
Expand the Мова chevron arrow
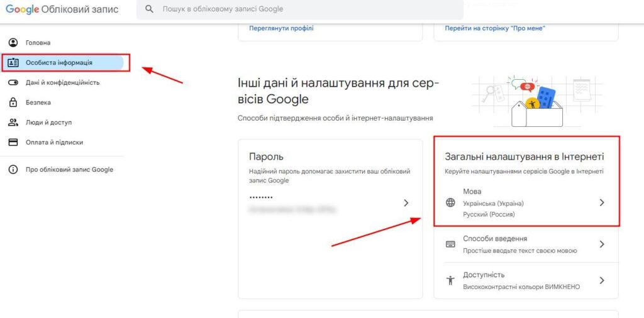click(602, 203)
